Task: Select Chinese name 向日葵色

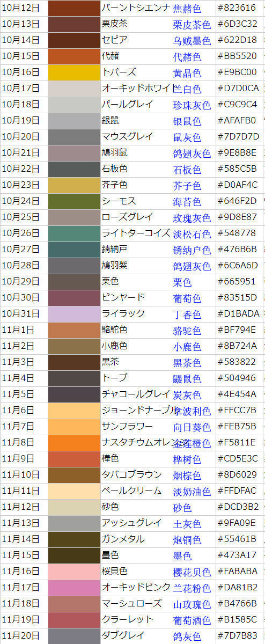Action: (192, 427)
